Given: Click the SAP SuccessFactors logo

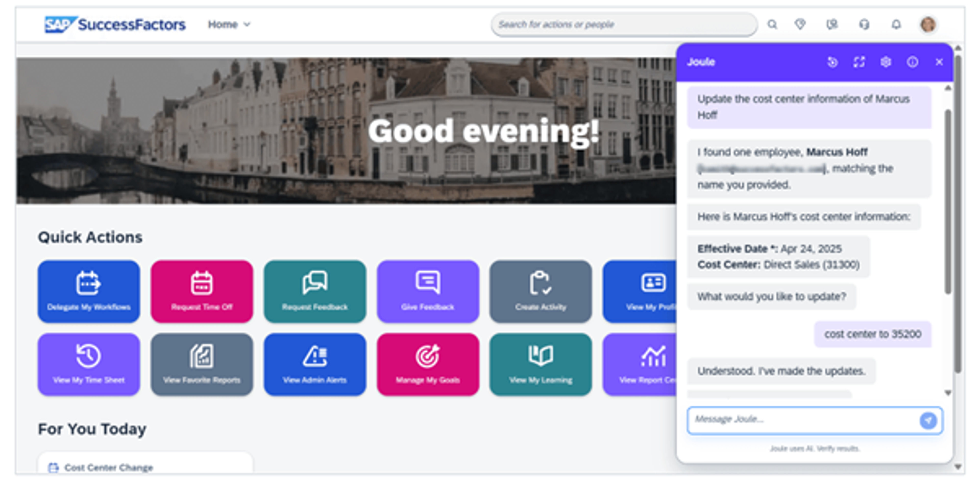Looking at the screenshot, I should tap(115, 25).
